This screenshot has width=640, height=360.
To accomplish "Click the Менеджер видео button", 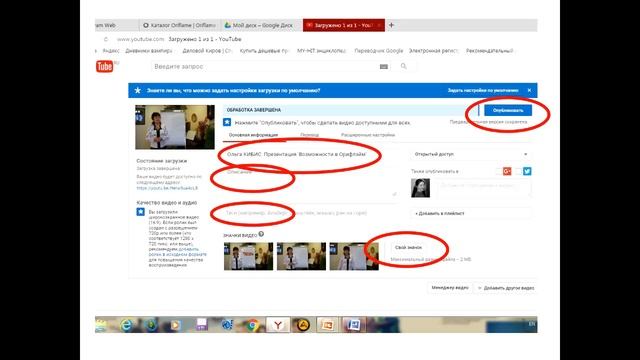I will [x=450, y=288].
